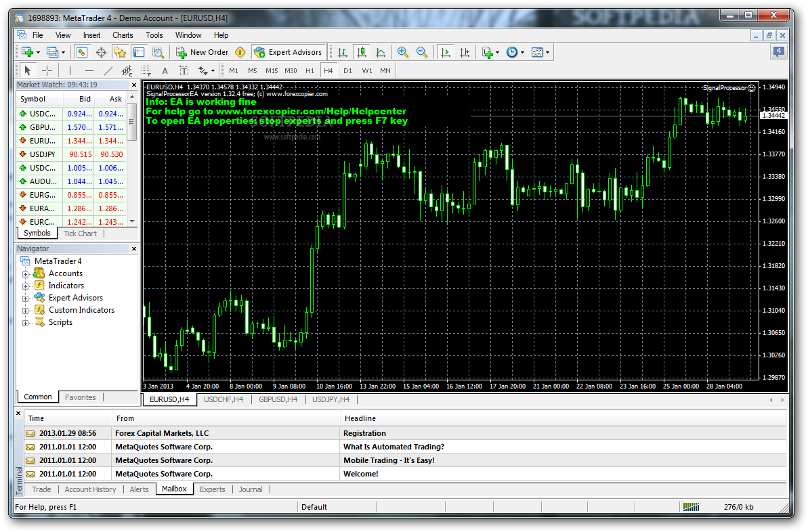Toggle Expert Advisors auto trading
Screen dimensions: 808x532
point(289,52)
